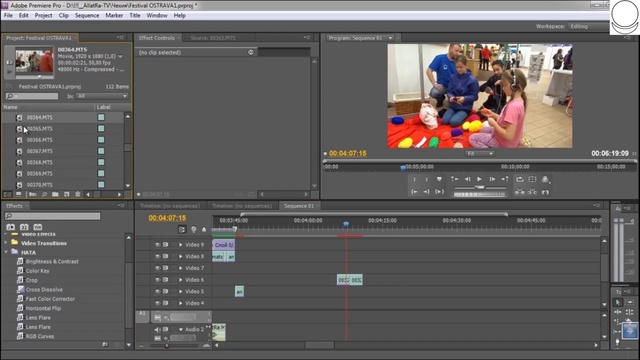The width and height of the screenshot is (640, 360).
Task: Mute Audio 2 track speaker icon
Action: pos(158,329)
